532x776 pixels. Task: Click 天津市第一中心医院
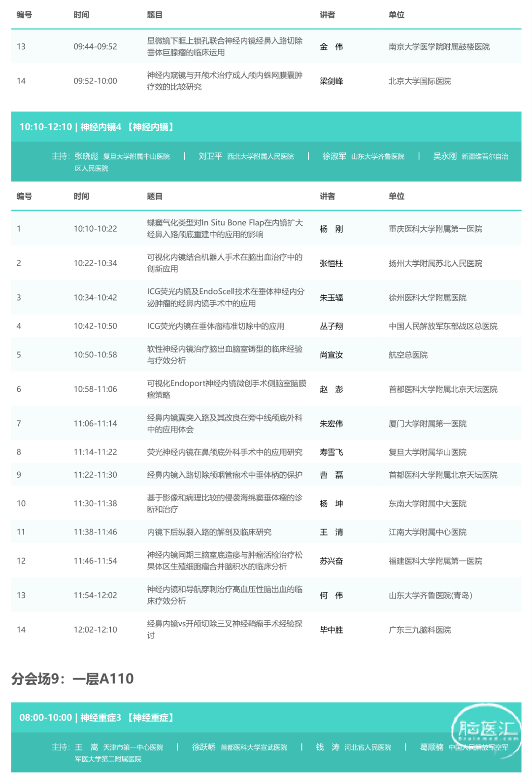133,748
